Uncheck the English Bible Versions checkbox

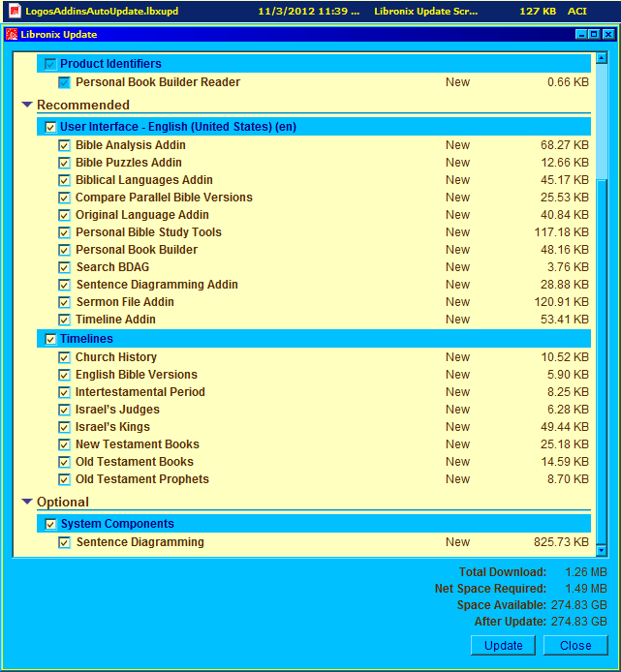[x=64, y=375]
